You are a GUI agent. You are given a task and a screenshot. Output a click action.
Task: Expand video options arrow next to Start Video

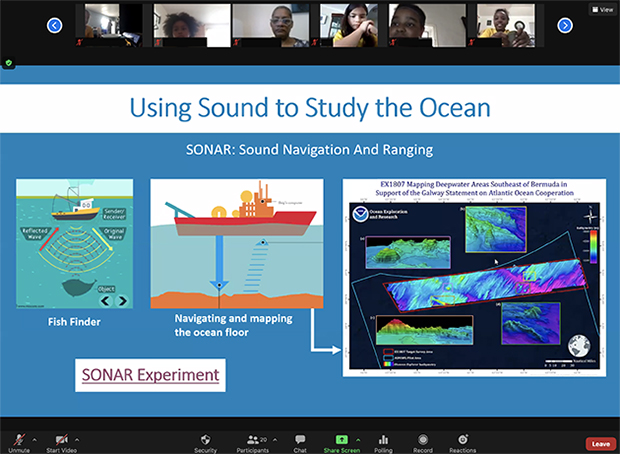[79, 439]
